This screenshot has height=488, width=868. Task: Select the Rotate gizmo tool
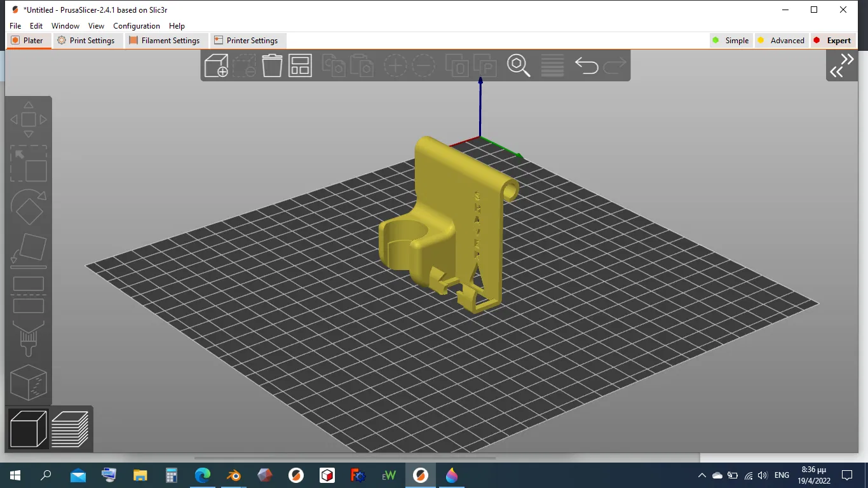click(29, 207)
